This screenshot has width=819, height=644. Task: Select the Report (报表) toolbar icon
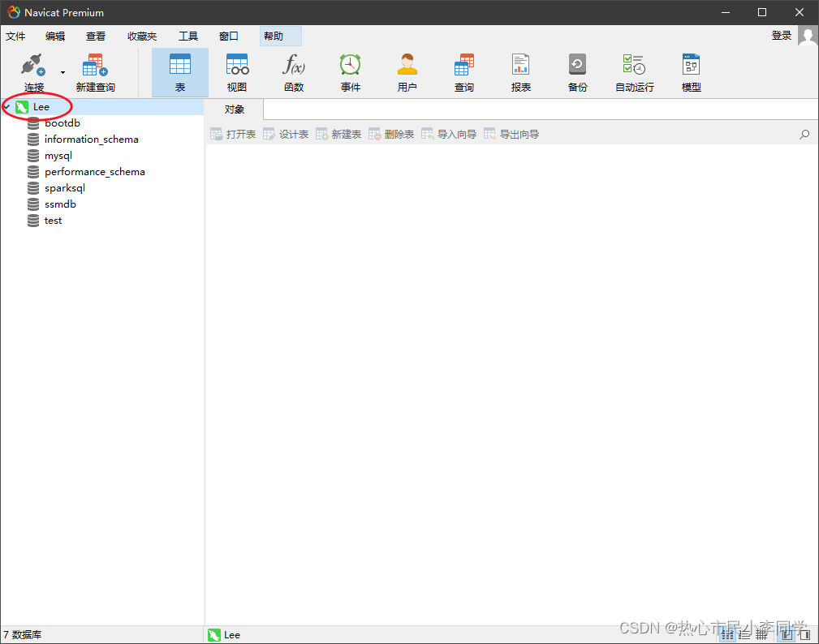coord(521,72)
